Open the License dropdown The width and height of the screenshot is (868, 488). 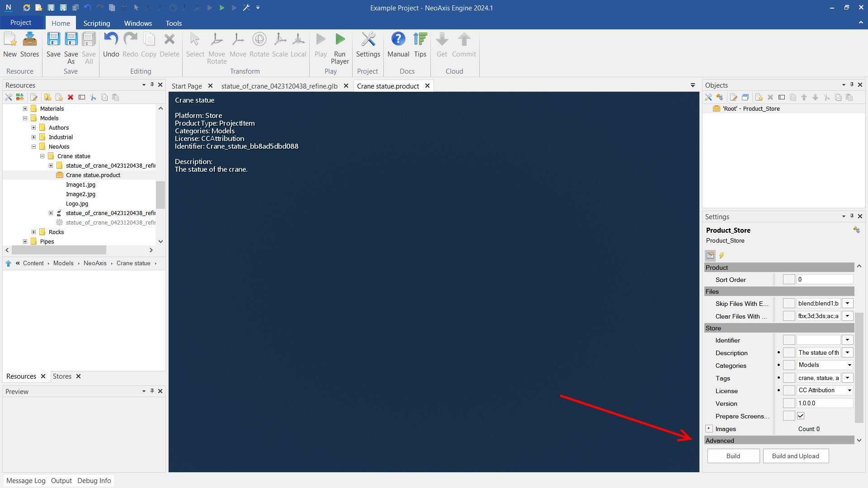pyautogui.click(x=849, y=390)
